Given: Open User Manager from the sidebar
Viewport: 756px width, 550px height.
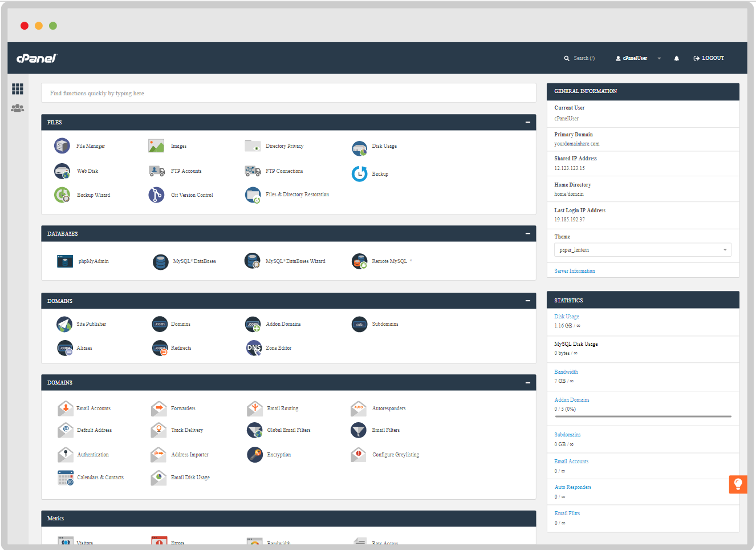Looking at the screenshot, I should [x=18, y=108].
